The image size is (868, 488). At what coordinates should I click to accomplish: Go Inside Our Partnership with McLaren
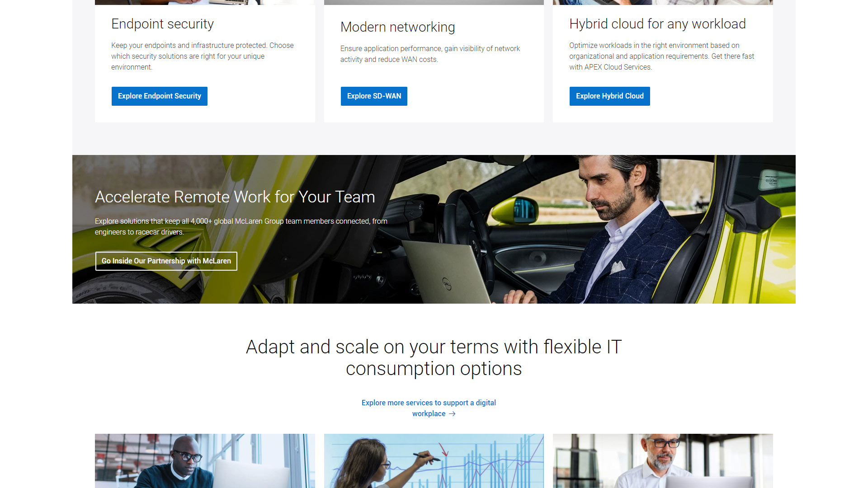pyautogui.click(x=166, y=261)
